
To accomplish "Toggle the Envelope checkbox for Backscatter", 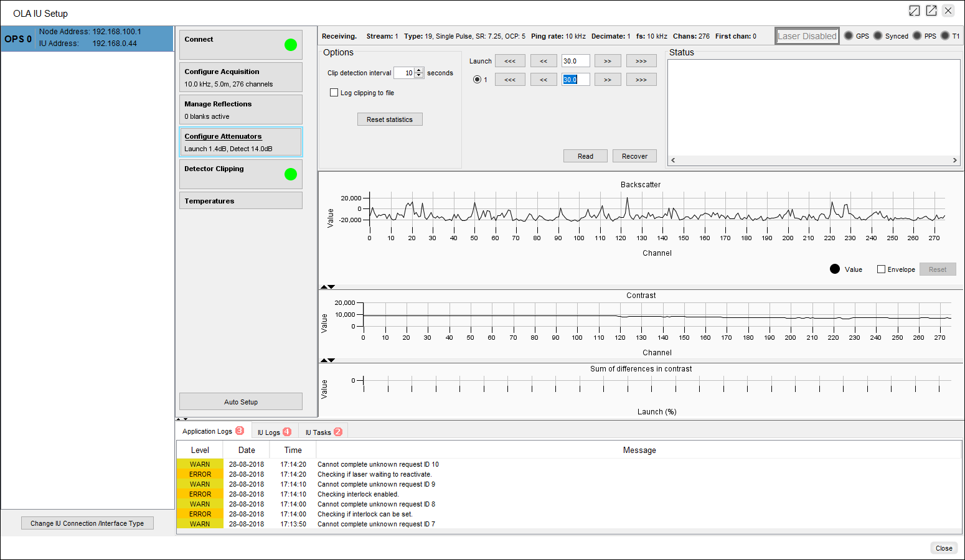I will (x=881, y=269).
